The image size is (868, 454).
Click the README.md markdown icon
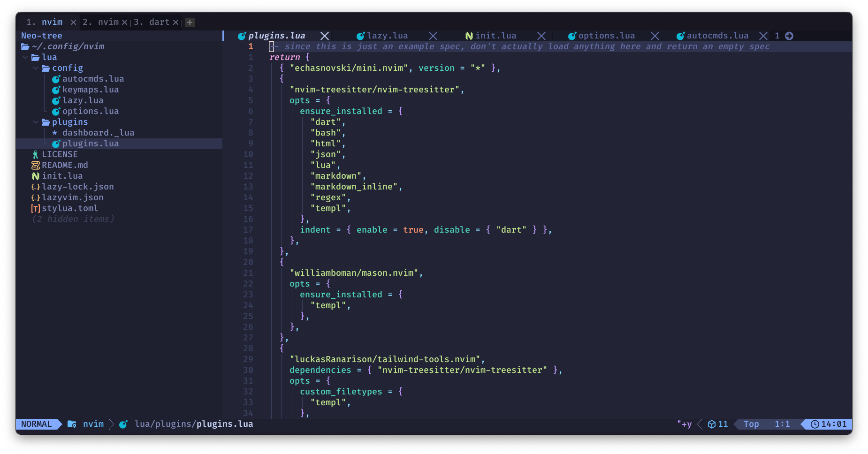click(35, 165)
